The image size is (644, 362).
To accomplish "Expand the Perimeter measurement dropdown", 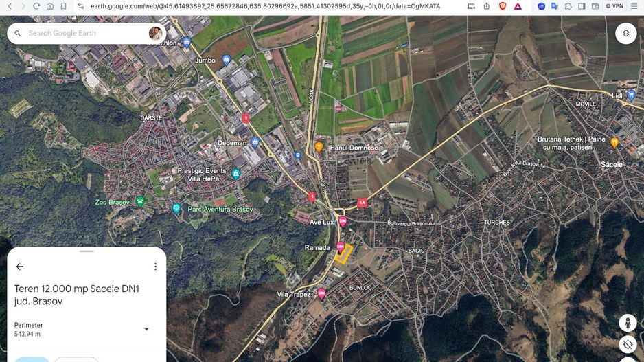I will point(146,329).
